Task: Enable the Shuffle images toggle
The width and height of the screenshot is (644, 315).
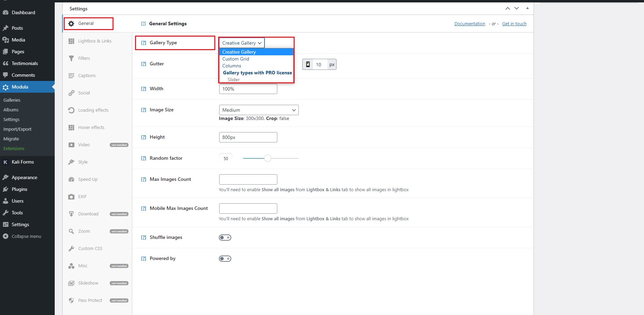Action: click(x=225, y=238)
